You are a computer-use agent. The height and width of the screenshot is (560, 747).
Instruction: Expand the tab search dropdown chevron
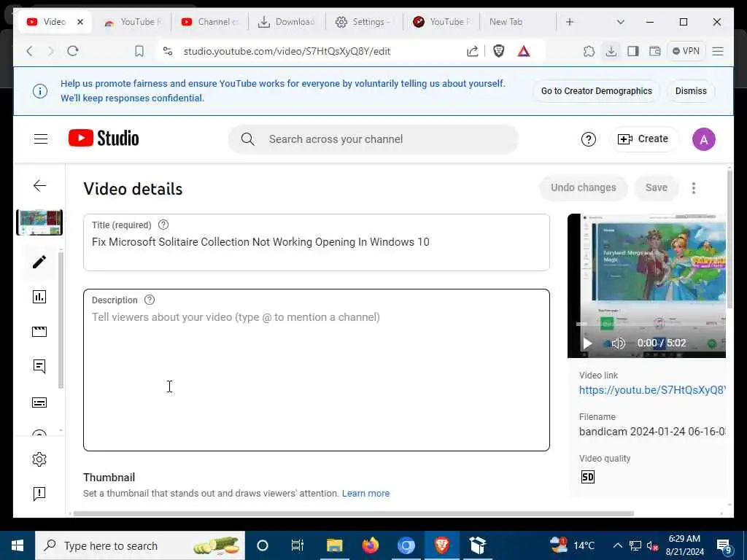pyautogui.click(x=620, y=22)
